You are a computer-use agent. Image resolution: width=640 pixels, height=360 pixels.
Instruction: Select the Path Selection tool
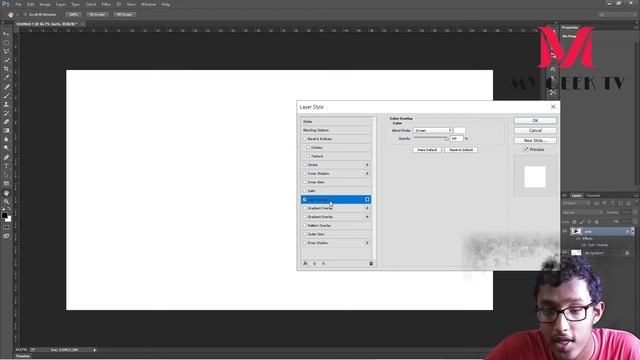tap(6, 175)
